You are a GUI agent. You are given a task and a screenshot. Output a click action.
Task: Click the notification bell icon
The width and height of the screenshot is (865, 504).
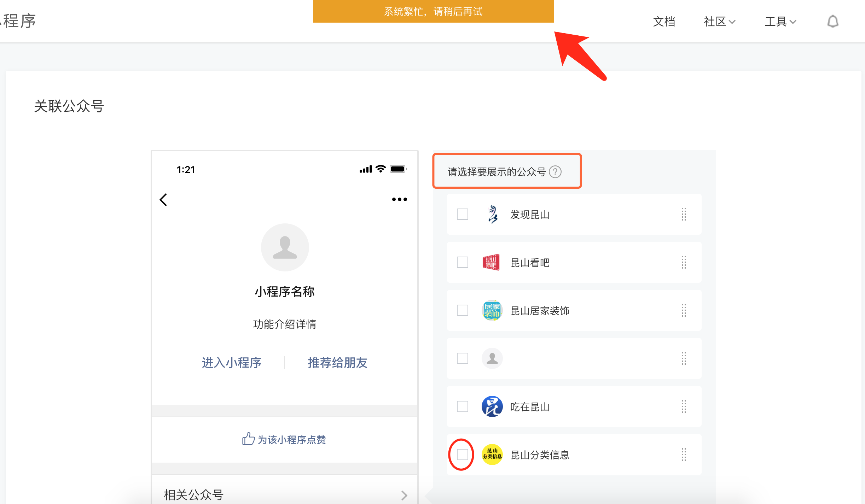(832, 22)
